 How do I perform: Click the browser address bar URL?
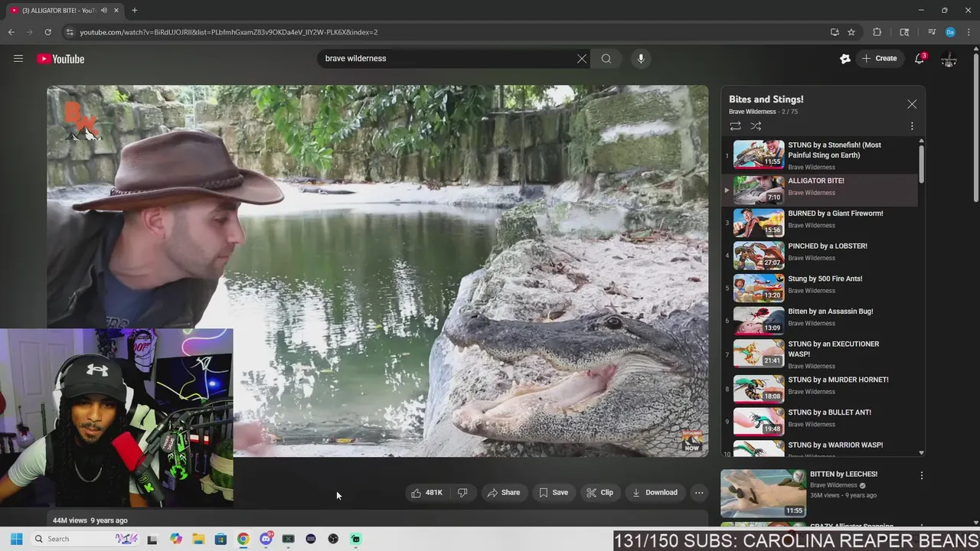pos(228,32)
